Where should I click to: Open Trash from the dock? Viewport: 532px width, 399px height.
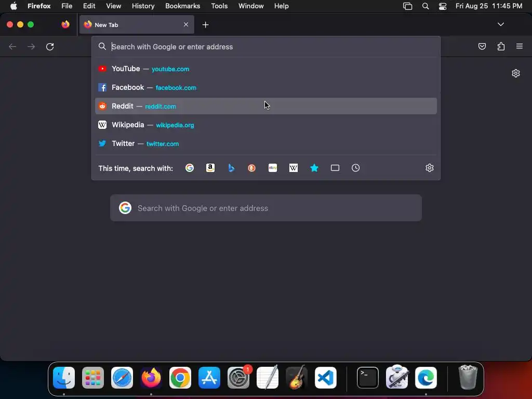coord(468,377)
